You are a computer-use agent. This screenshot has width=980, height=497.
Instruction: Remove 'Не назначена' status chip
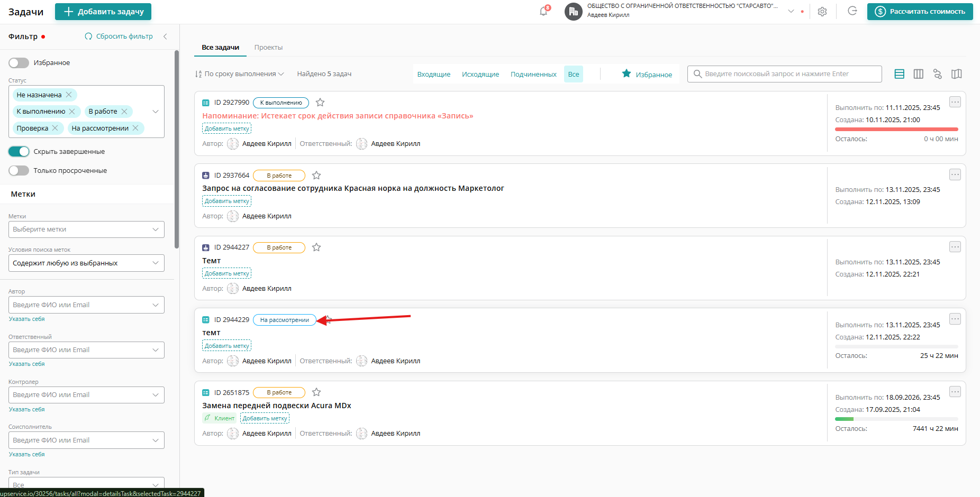69,95
